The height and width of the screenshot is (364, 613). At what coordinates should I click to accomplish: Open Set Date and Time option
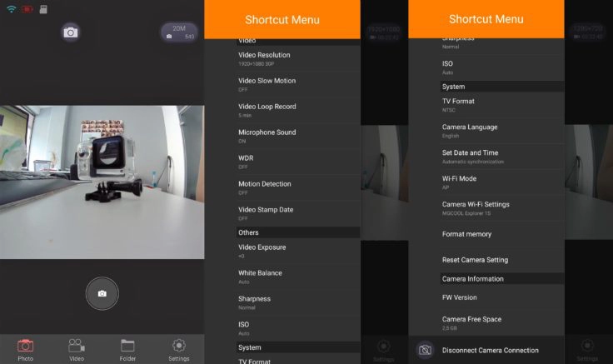coord(502,157)
